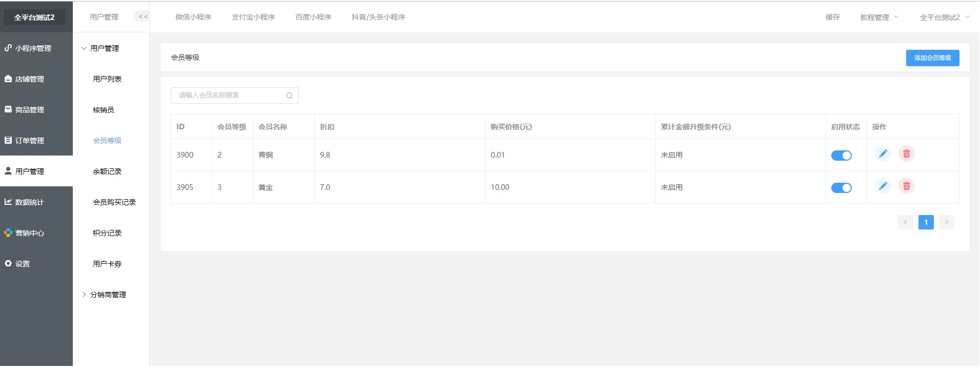This screenshot has width=980, height=367.
Task: Select 用户管理 in the dark sidebar
Action: 36,171
